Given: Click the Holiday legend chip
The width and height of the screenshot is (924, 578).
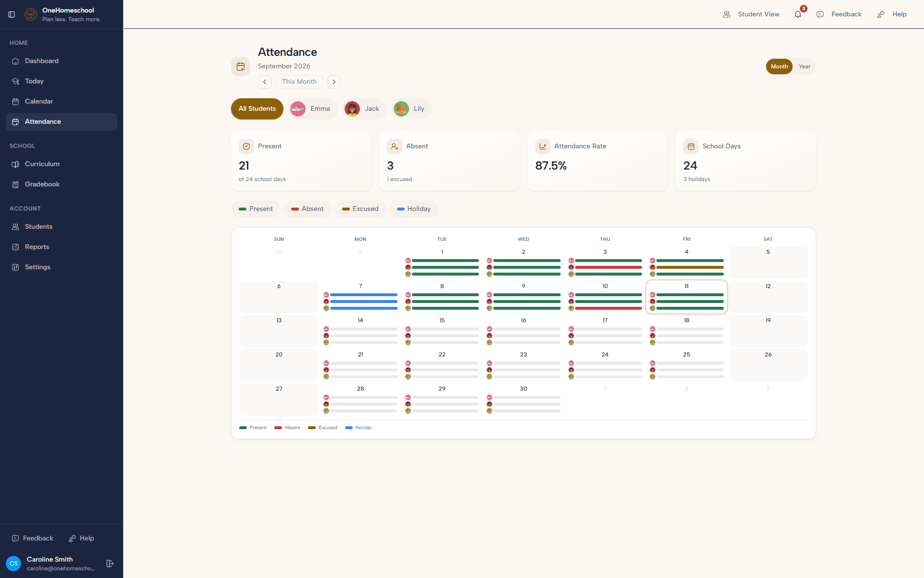Looking at the screenshot, I should [x=414, y=209].
